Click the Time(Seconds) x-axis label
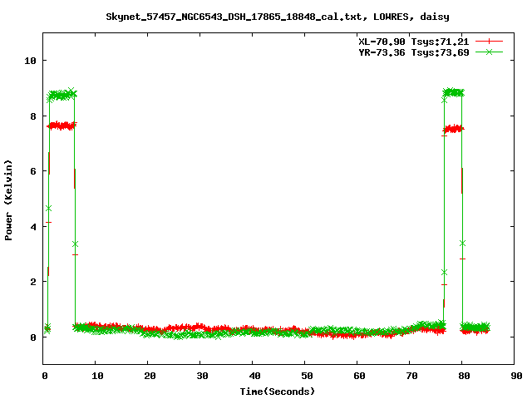 tap(278, 392)
